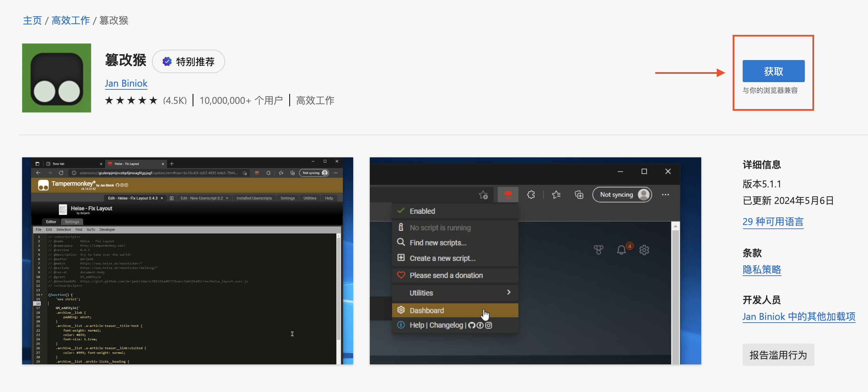Open the browser ellipsis overflow menu
This screenshot has width=868, height=392.
[665, 194]
